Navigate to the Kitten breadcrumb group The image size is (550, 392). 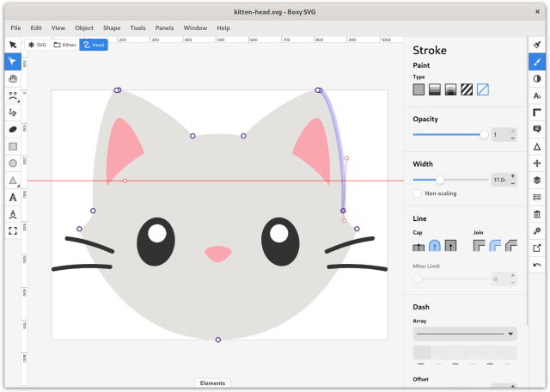coord(65,44)
